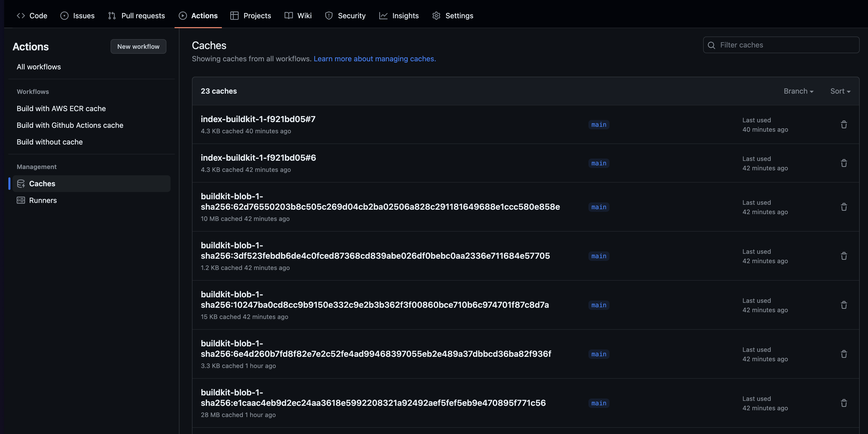Click the delete icon for buildkit-blob-1-sha256:10247ba0...
868x434 pixels.
844,305
